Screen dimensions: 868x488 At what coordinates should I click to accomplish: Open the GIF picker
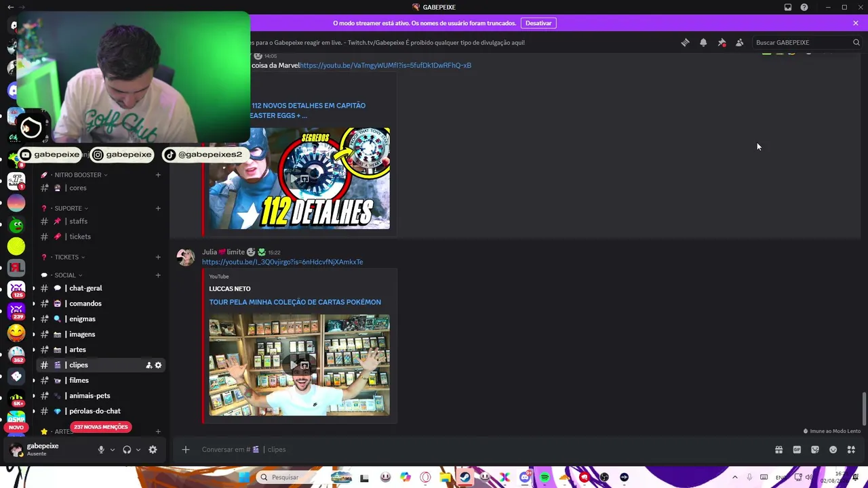tap(797, 449)
